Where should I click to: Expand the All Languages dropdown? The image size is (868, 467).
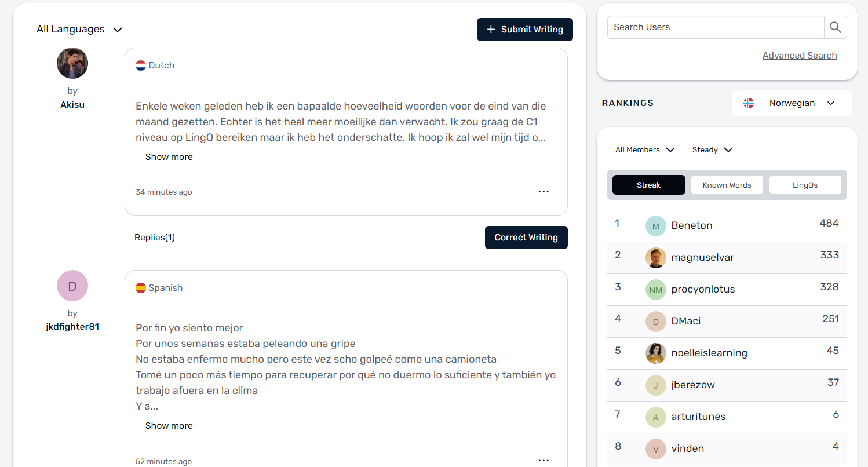pos(79,29)
